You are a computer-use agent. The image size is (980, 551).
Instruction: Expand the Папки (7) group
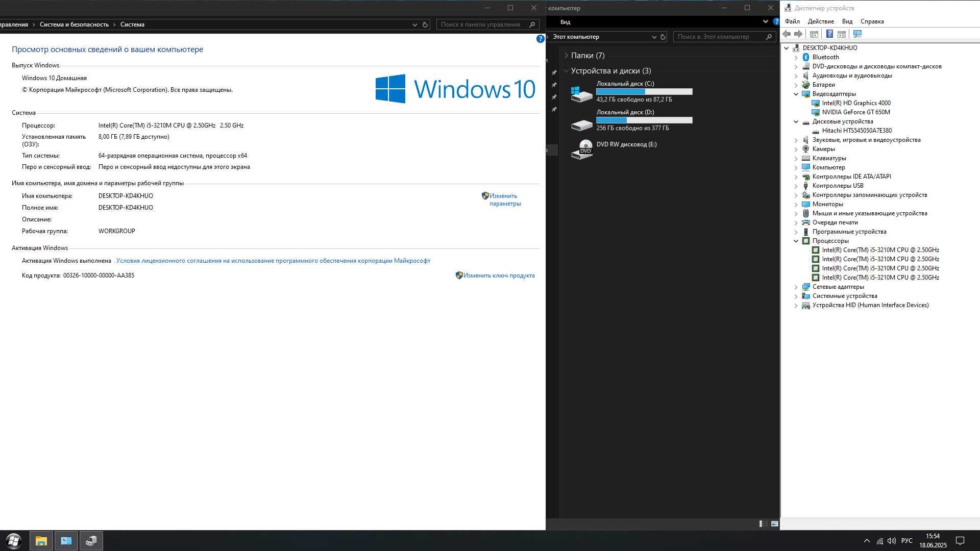tap(566, 56)
